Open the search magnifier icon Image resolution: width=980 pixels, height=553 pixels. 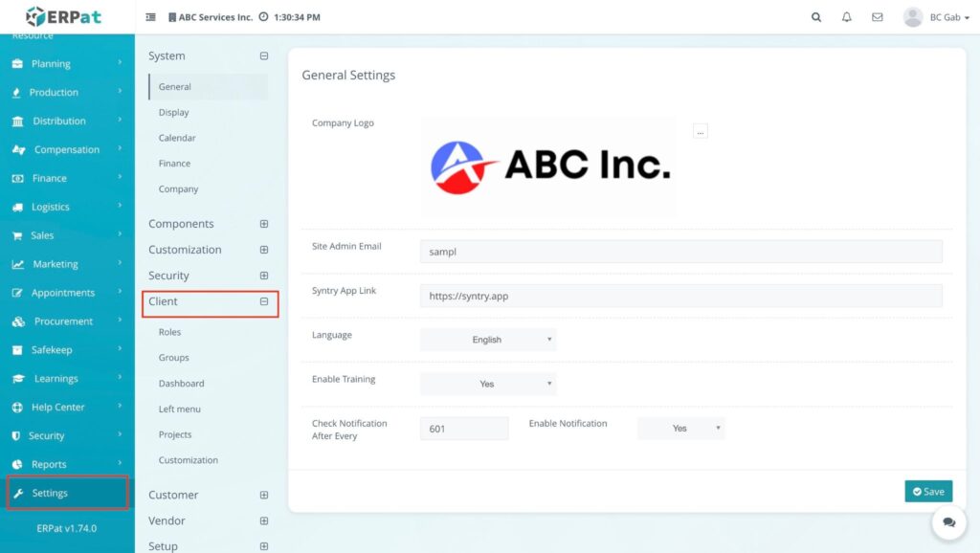(816, 17)
